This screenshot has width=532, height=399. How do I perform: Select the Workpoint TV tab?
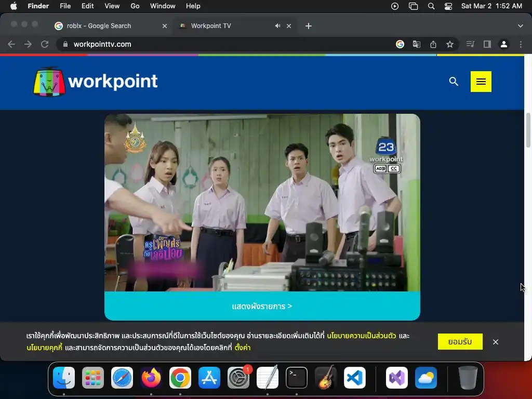tap(235, 26)
